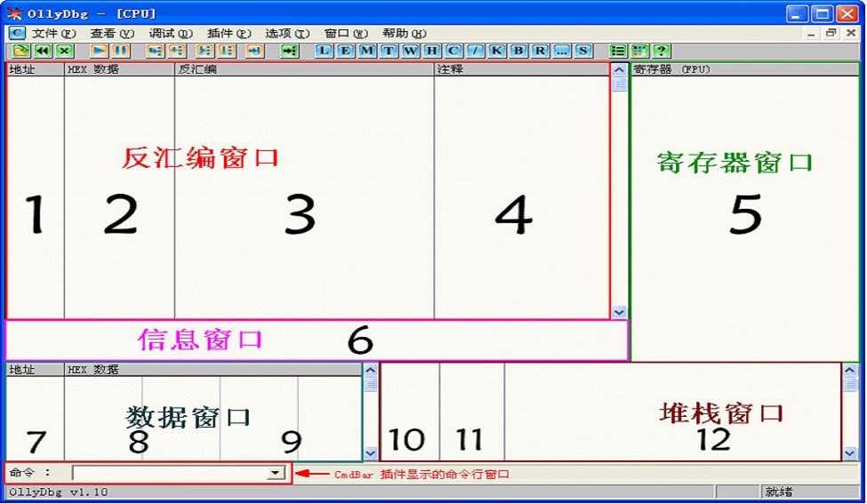Click the 就绪 status bar field
This screenshot has width=867, height=504.
pyautogui.click(x=809, y=492)
